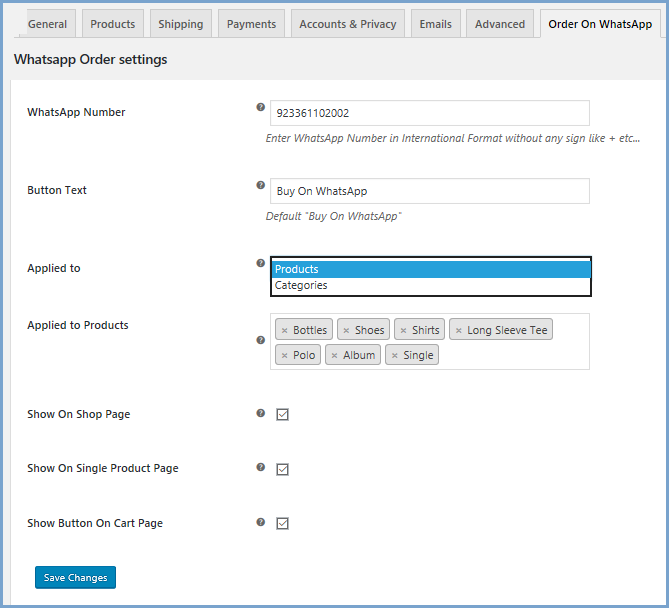Screen dimensions: 669x608
Task: Click help icon beside WhatsApp Number
Action: (261, 107)
